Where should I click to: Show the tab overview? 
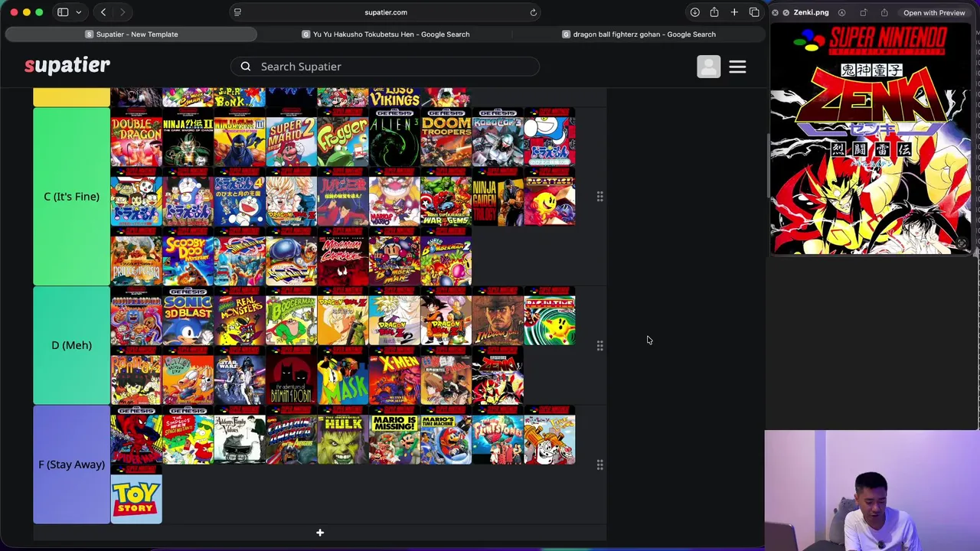(754, 12)
